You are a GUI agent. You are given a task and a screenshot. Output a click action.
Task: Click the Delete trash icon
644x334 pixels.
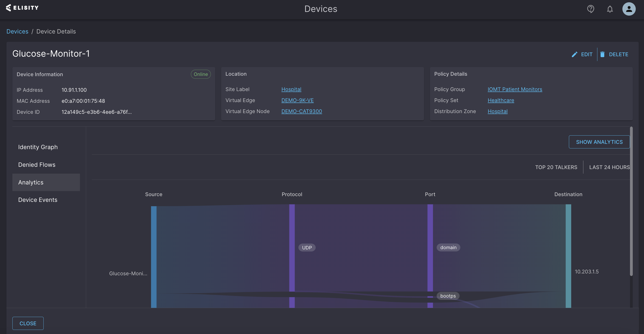[x=602, y=54]
